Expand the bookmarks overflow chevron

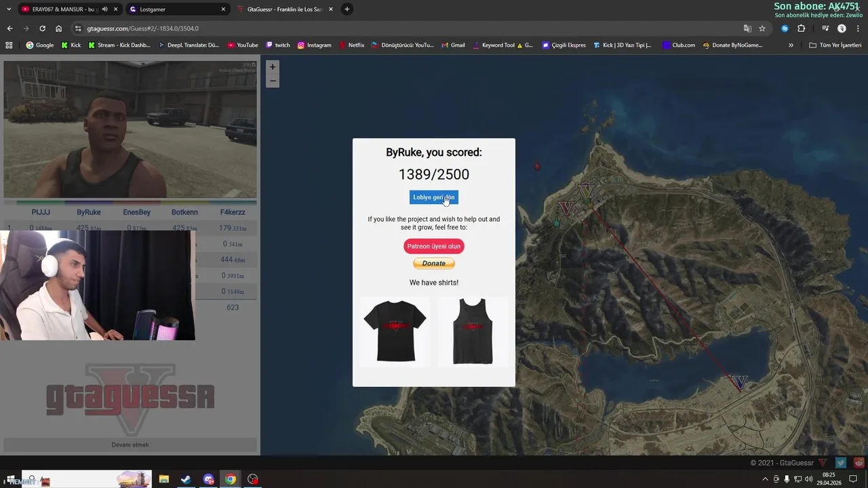(791, 45)
